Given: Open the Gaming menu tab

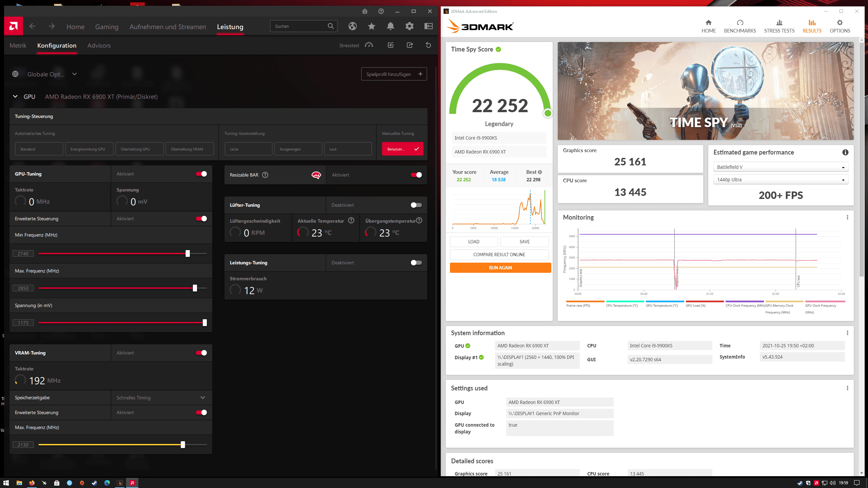Looking at the screenshot, I should tap(106, 27).
